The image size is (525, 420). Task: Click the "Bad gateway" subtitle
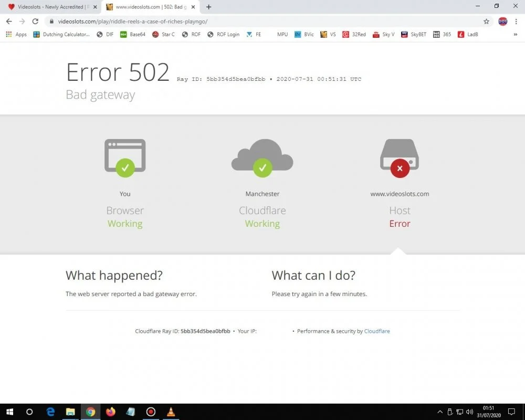pos(100,95)
